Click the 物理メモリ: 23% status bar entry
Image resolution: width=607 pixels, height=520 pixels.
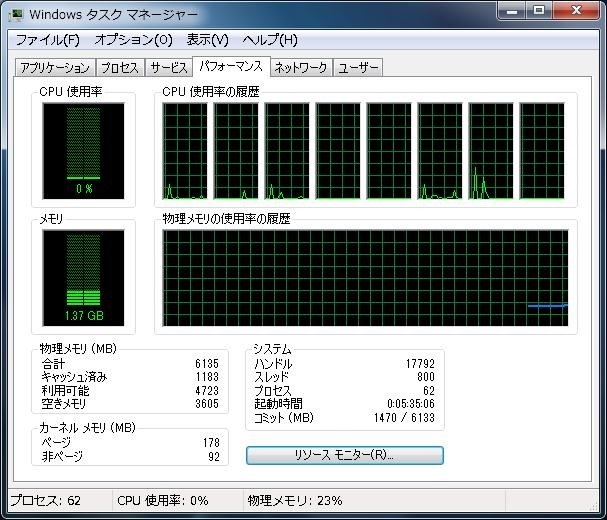click(x=295, y=501)
